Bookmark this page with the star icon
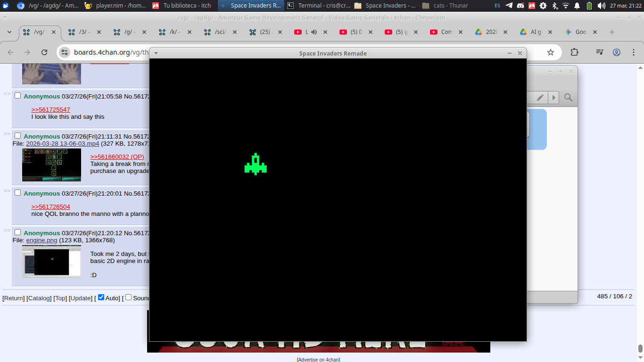644x362 pixels. (551, 52)
